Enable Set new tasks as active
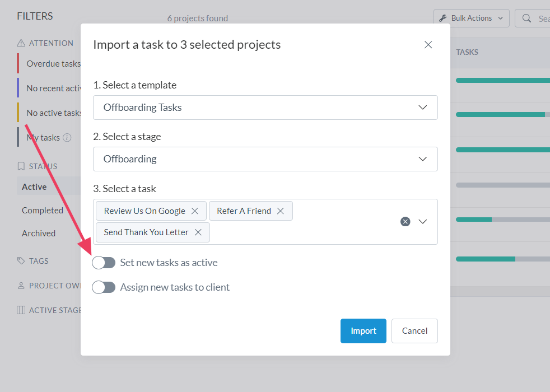Viewport: 550px width, 392px height. pyautogui.click(x=104, y=263)
